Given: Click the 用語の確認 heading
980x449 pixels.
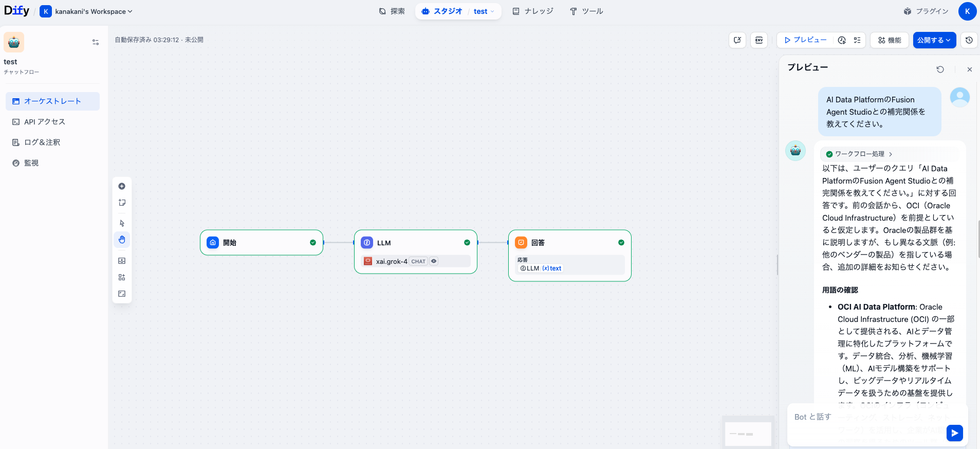Looking at the screenshot, I should click(x=840, y=290).
